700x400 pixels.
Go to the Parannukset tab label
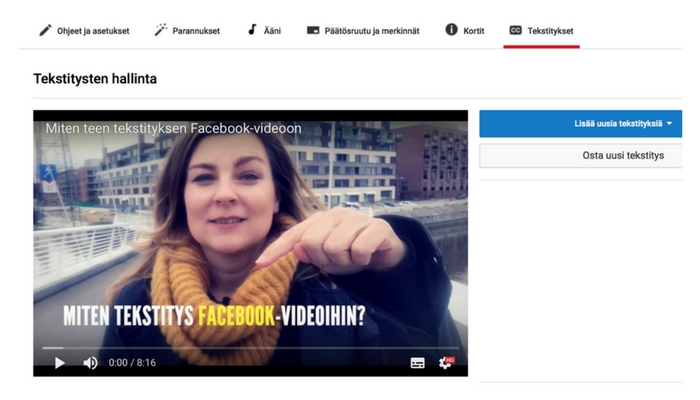[x=197, y=31]
